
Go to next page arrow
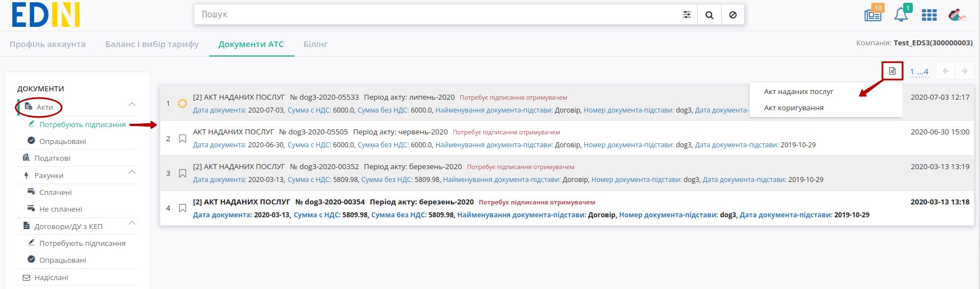click(x=964, y=71)
